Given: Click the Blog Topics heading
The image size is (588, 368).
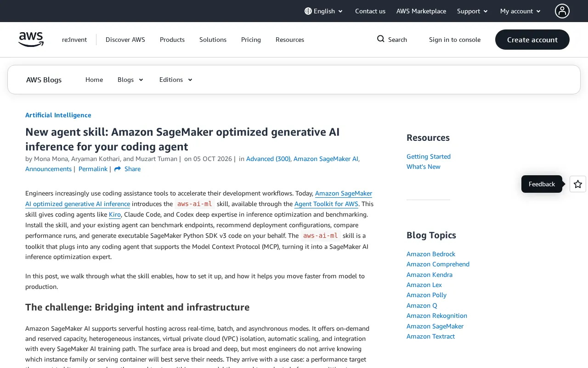Looking at the screenshot, I should [x=431, y=235].
